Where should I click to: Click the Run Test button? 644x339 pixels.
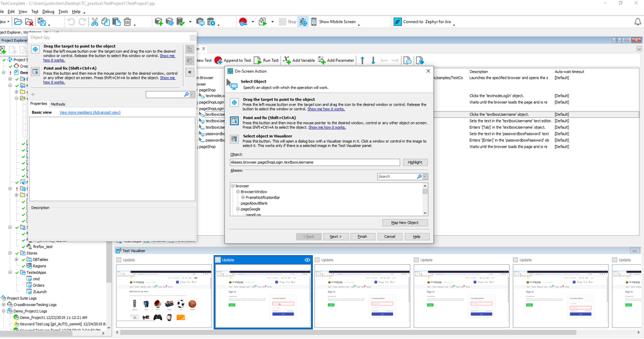(x=267, y=60)
